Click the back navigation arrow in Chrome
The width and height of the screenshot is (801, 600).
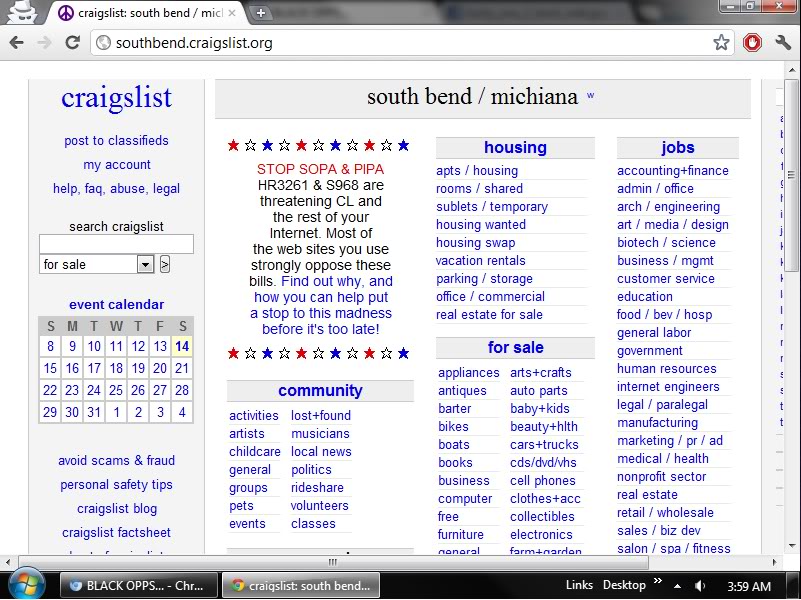coord(16,44)
